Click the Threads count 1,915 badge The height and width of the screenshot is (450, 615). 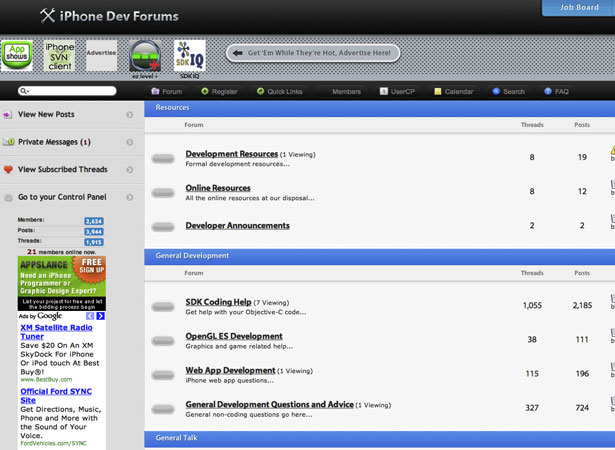[x=94, y=242]
